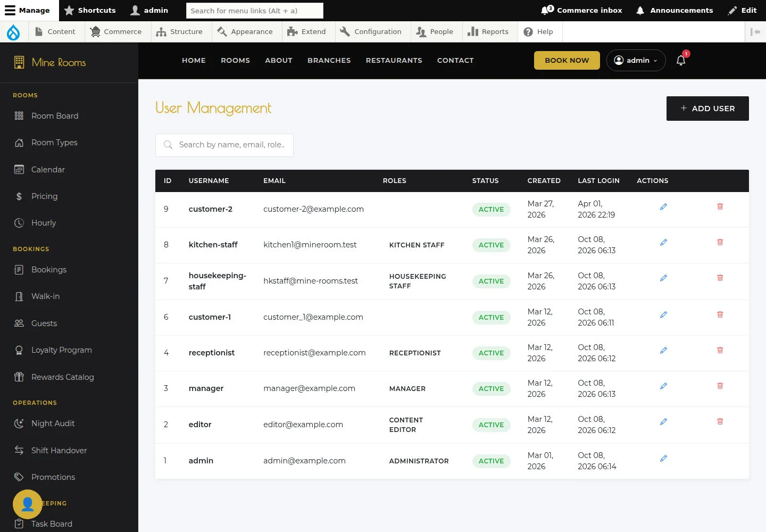The width and height of the screenshot is (766, 532).
Task: Open the Calendar sidebar item
Action: (x=69, y=170)
